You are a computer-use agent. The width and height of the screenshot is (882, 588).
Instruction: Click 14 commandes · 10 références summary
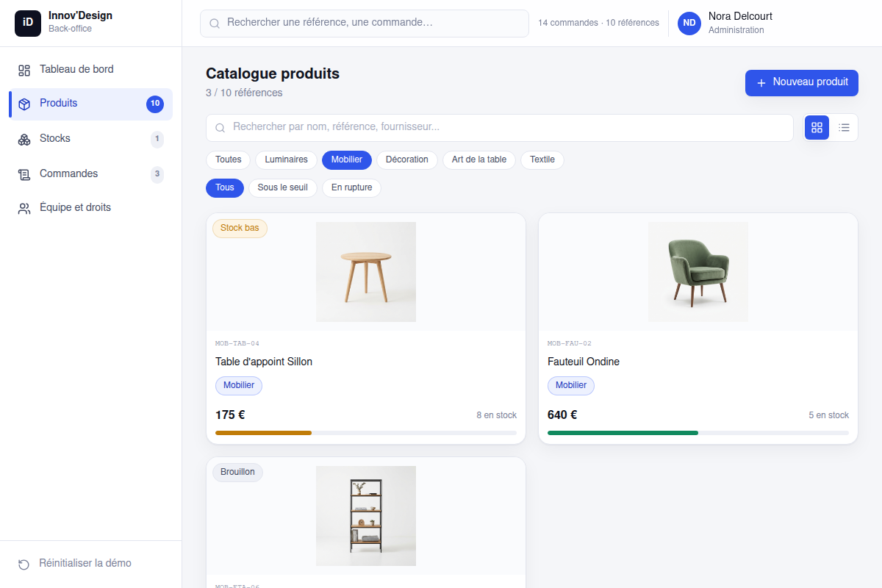pos(598,23)
